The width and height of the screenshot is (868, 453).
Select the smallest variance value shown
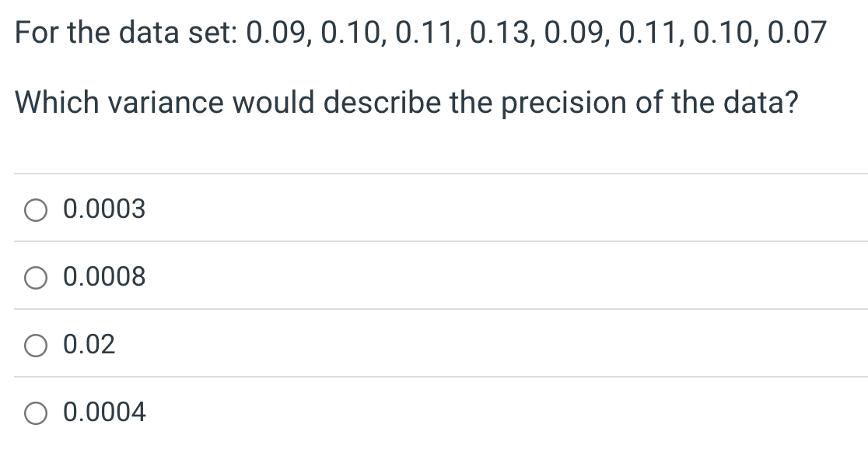click(x=103, y=209)
